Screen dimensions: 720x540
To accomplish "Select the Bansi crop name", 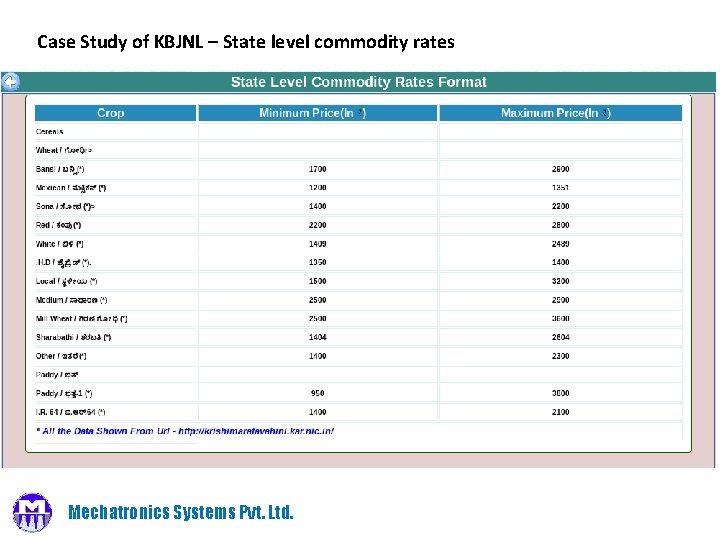I will pyautogui.click(x=60, y=169).
